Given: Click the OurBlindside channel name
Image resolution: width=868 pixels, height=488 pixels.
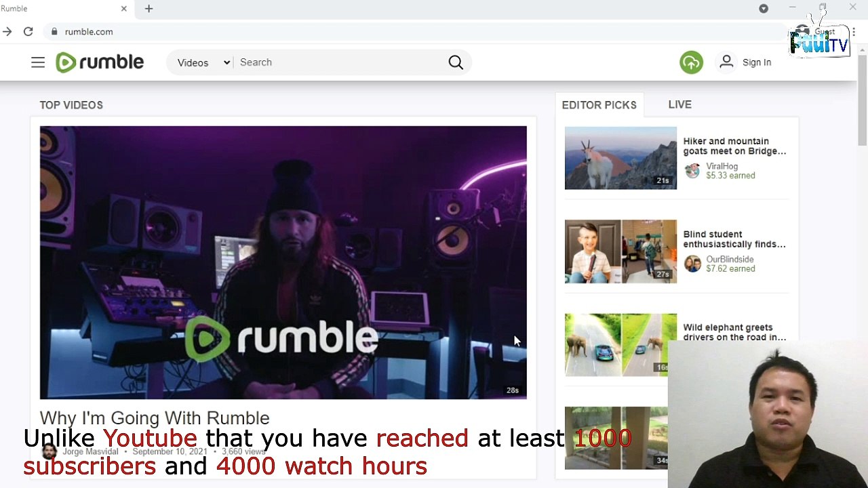Looking at the screenshot, I should click(730, 260).
